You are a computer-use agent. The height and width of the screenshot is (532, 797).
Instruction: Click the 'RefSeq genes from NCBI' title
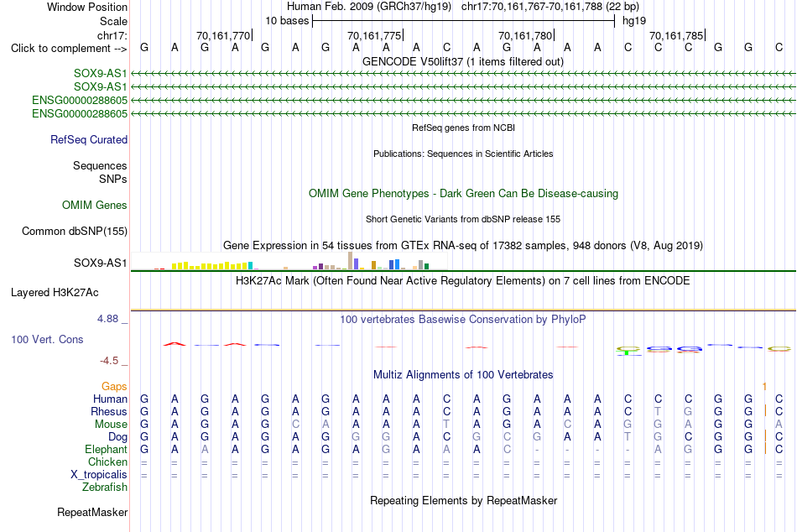click(463, 128)
